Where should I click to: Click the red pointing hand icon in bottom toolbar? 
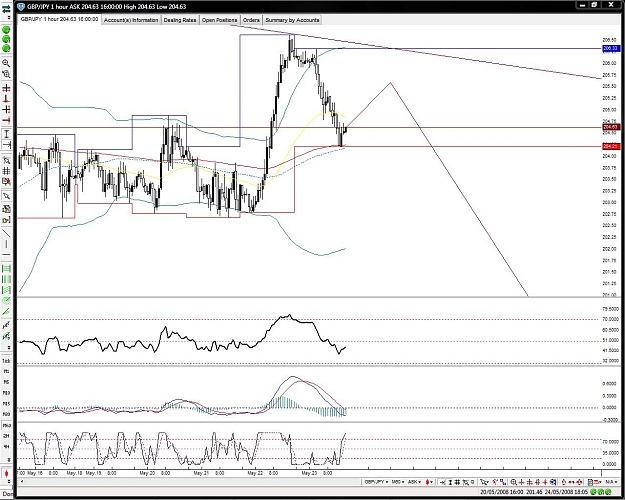[564, 482]
